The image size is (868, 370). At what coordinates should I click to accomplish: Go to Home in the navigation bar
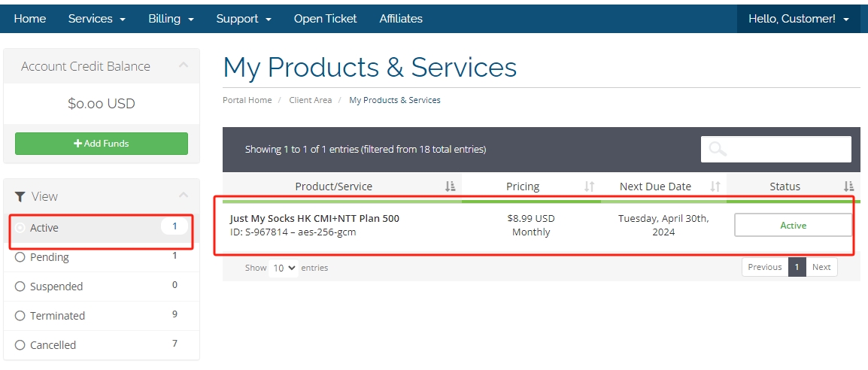click(30, 19)
